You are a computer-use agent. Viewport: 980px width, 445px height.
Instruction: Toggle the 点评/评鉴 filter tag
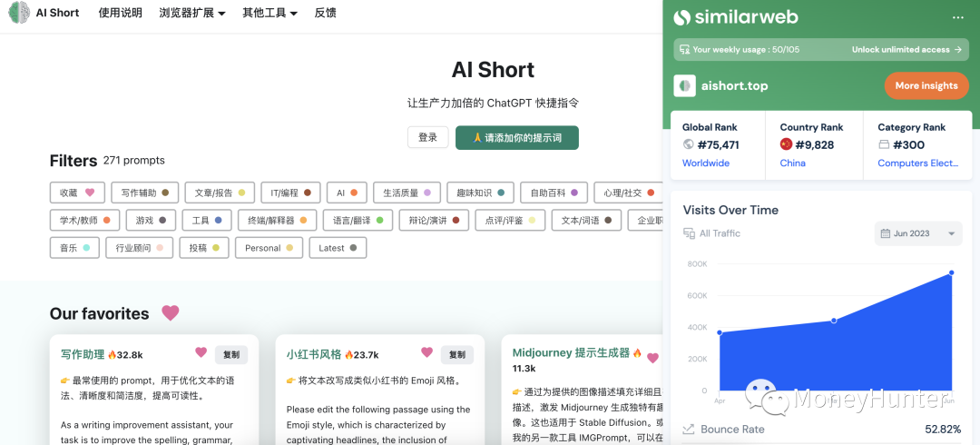(510, 221)
